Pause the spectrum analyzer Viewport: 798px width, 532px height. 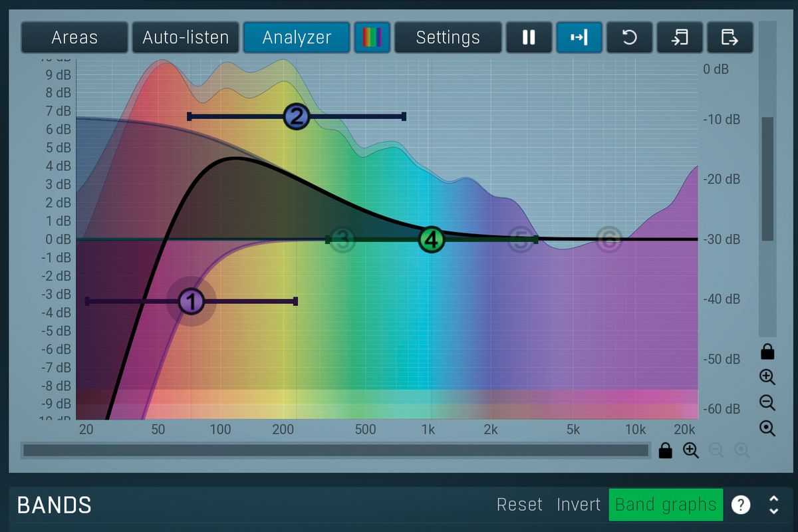click(529, 38)
